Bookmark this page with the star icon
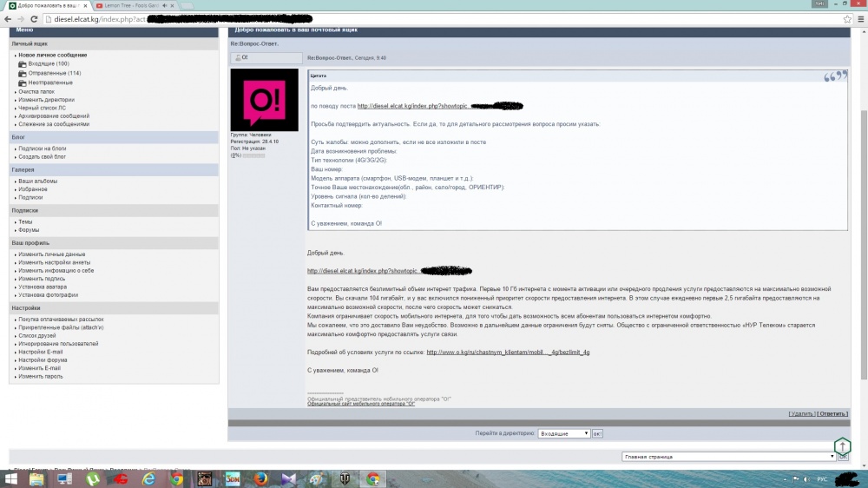 [847, 19]
